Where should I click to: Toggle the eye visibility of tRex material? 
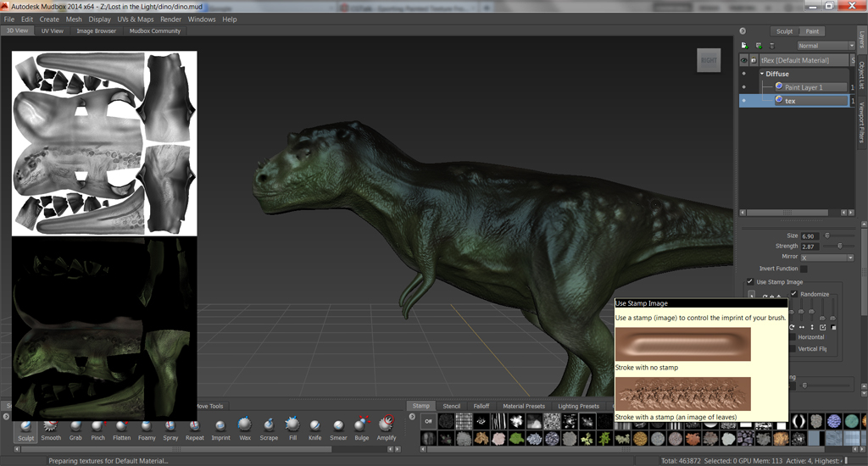744,60
